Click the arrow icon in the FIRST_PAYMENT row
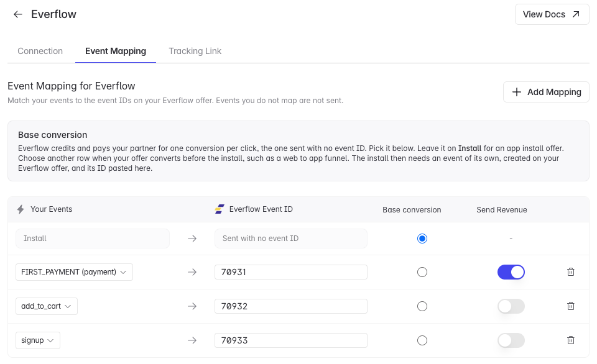 click(x=192, y=272)
